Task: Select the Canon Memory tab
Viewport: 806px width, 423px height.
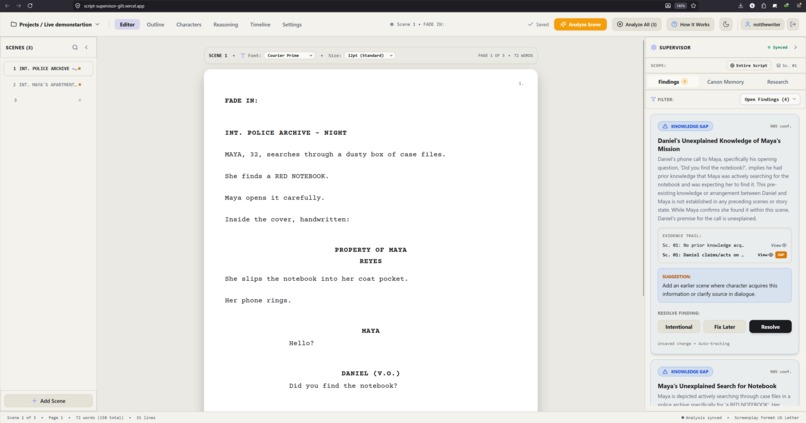Action: tap(725, 82)
